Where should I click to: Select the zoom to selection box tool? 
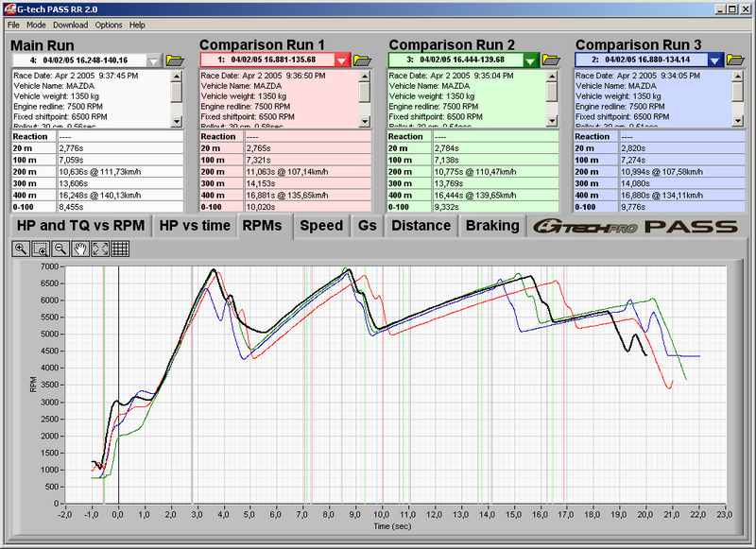click(41, 249)
